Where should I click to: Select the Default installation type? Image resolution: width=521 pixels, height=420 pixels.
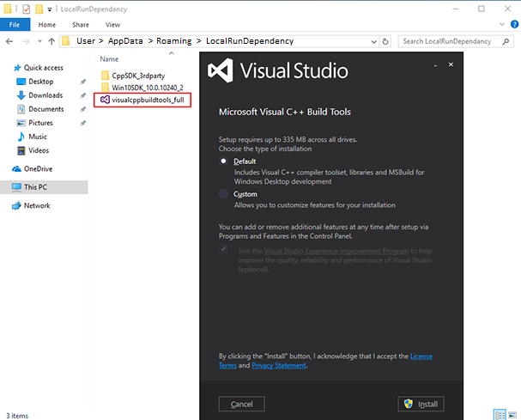coord(224,161)
